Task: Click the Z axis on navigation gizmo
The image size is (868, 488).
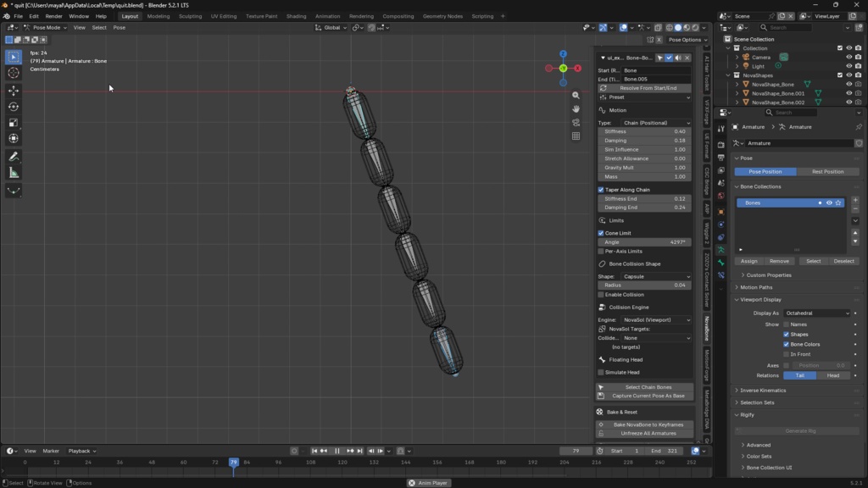Action: (x=563, y=54)
